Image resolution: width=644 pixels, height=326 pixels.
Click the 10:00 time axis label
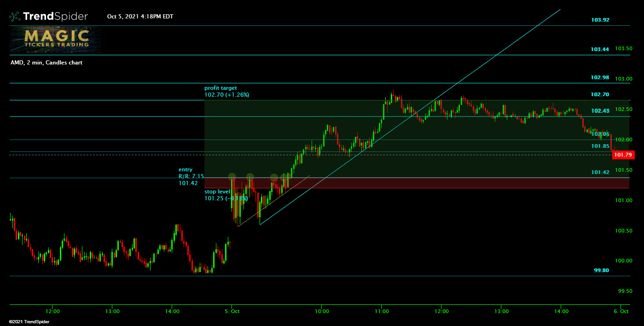322,312
